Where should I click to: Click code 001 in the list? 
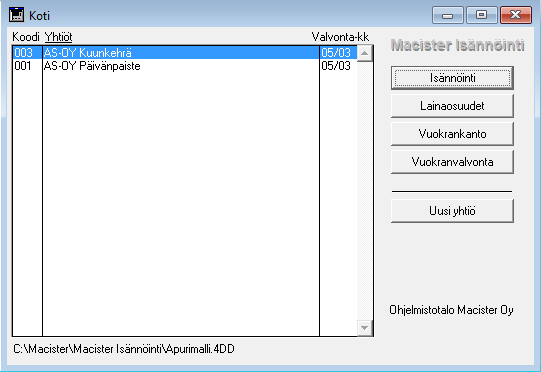(23, 66)
